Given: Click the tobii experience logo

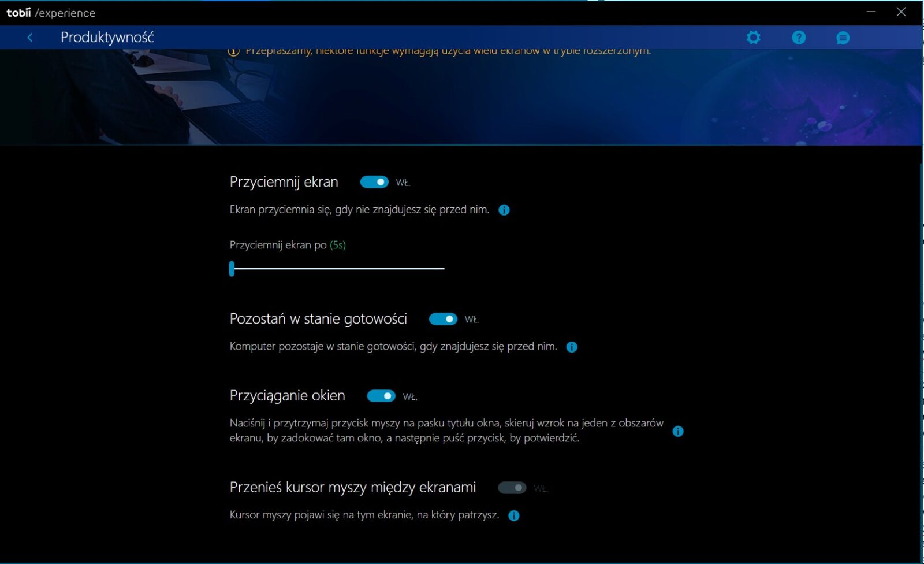Looking at the screenshot, I should pos(51,13).
